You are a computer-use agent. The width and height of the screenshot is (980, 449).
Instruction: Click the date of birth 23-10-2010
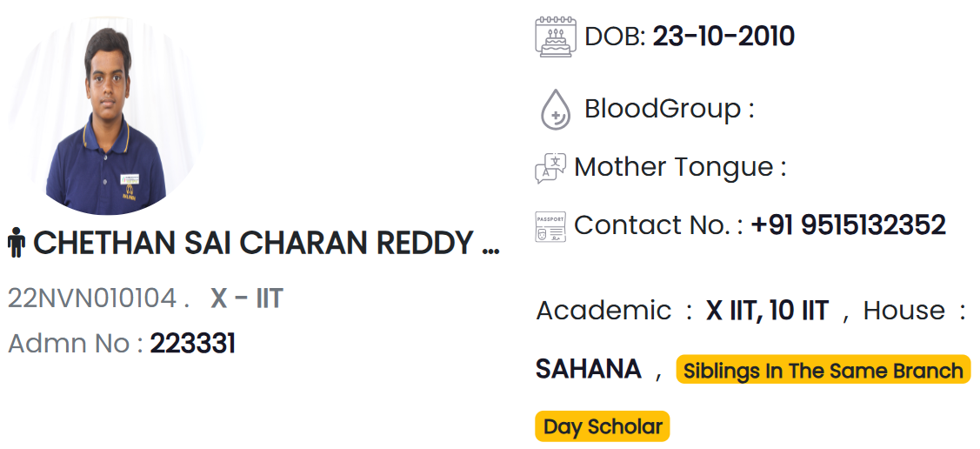coord(723,37)
